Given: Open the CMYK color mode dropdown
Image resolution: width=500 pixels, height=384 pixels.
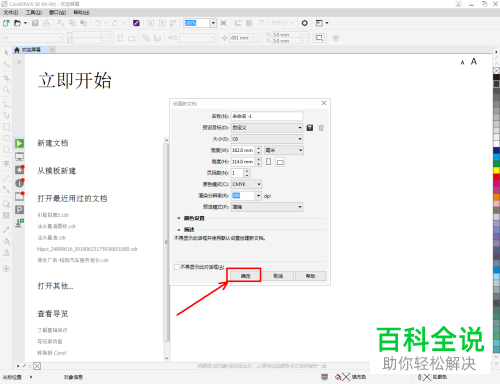Looking at the screenshot, I should 246,184.
